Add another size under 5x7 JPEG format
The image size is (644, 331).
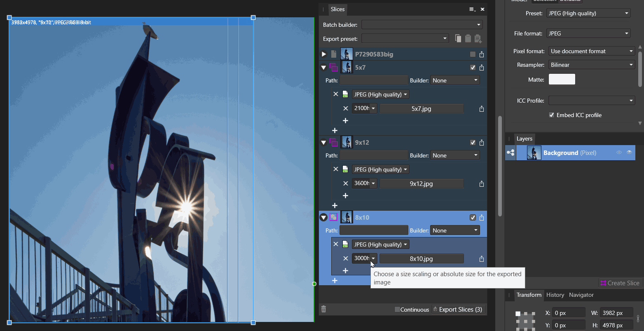(346, 121)
